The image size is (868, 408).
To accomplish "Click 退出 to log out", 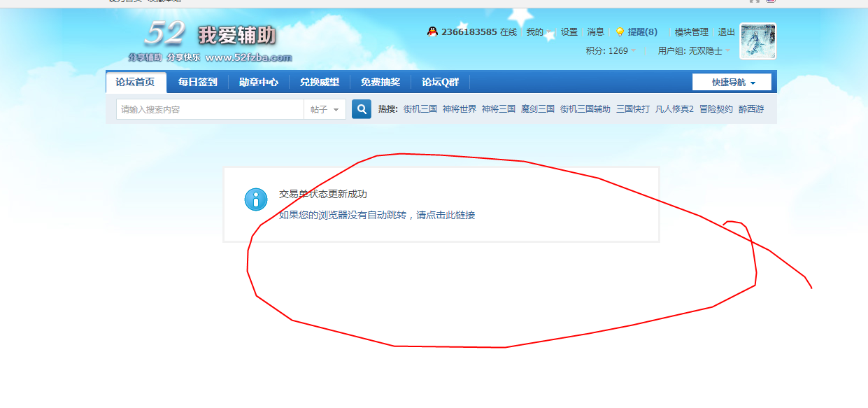I will point(727,32).
